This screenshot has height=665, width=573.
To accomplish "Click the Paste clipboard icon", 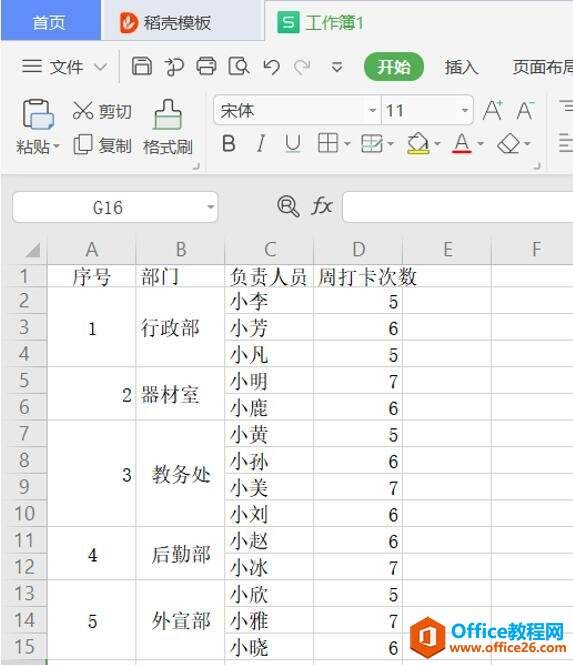I will point(38,115).
